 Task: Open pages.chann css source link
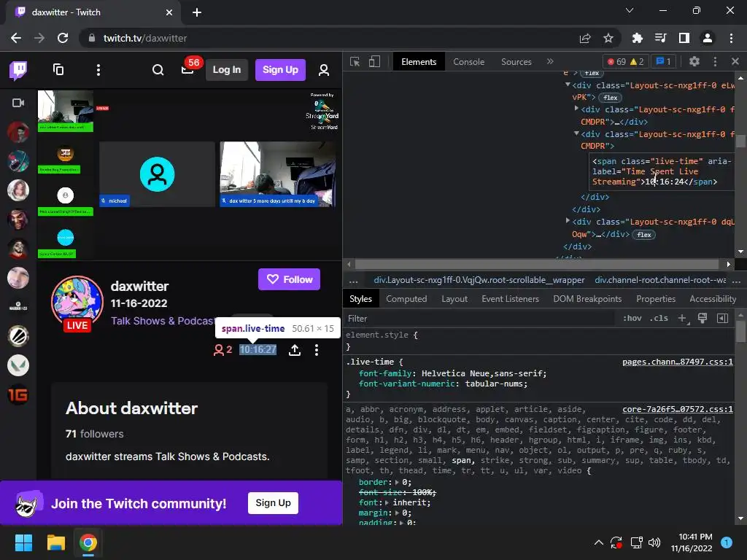click(678, 362)
